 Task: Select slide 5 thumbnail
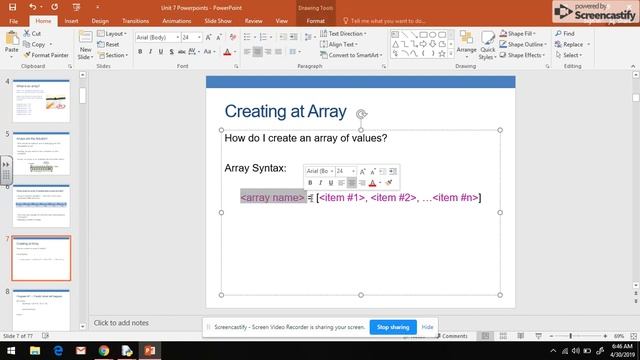click(41, 153)
